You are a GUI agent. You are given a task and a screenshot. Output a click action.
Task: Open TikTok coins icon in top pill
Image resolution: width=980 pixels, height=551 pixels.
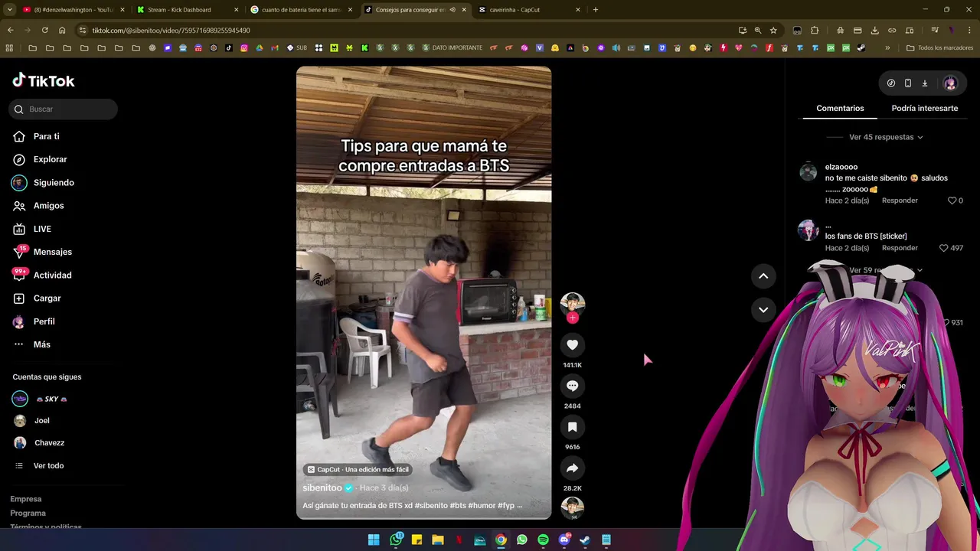891,83
